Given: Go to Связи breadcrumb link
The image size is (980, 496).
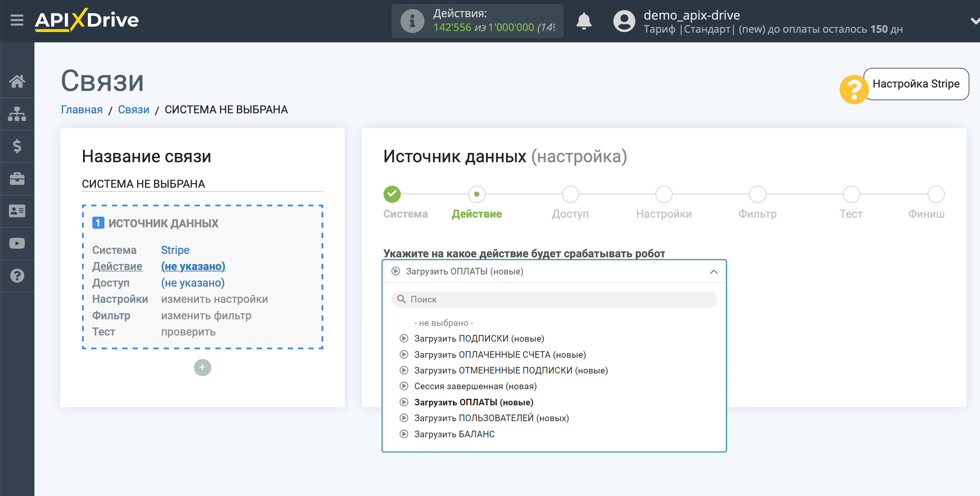Looking at the screenshot, I should point(134,110).
